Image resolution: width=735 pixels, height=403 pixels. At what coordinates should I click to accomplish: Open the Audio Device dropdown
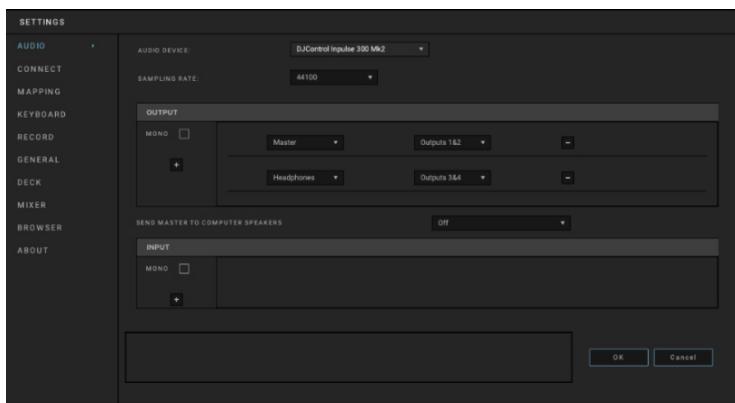click(360, 49)
